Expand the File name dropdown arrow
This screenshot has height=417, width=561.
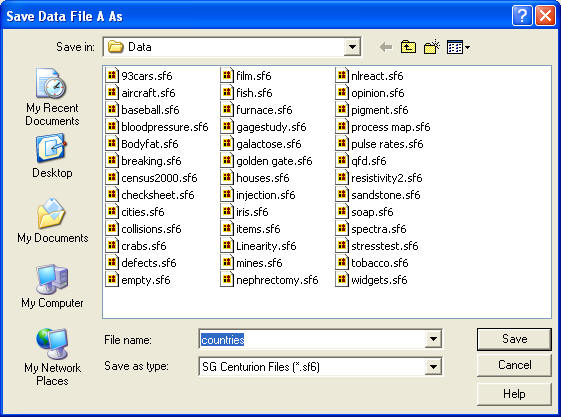click(433, 339)
